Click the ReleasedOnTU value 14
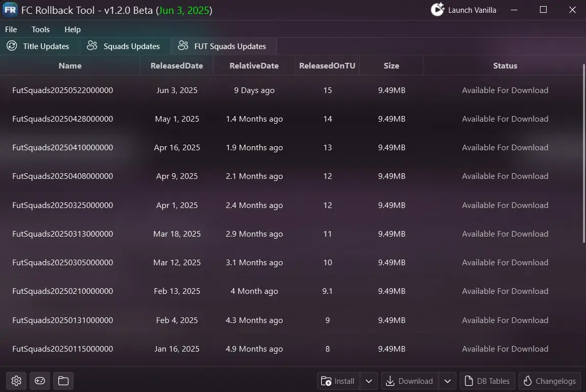The image size is (586, 392). (327, 119)
